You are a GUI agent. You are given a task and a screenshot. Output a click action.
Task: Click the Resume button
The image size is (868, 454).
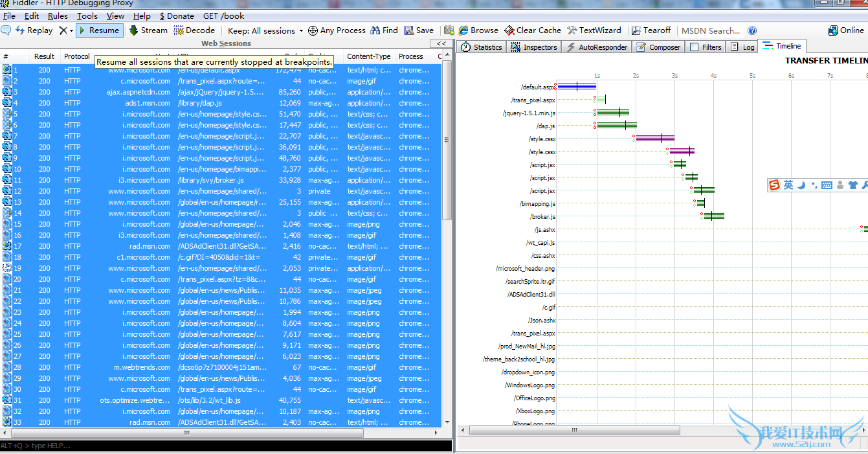pyautogui.click(x=98, y=30)
